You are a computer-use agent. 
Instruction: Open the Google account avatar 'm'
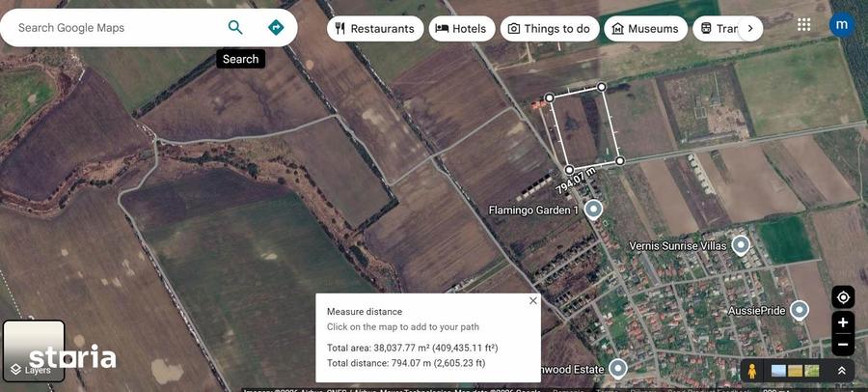click(841, 24)
